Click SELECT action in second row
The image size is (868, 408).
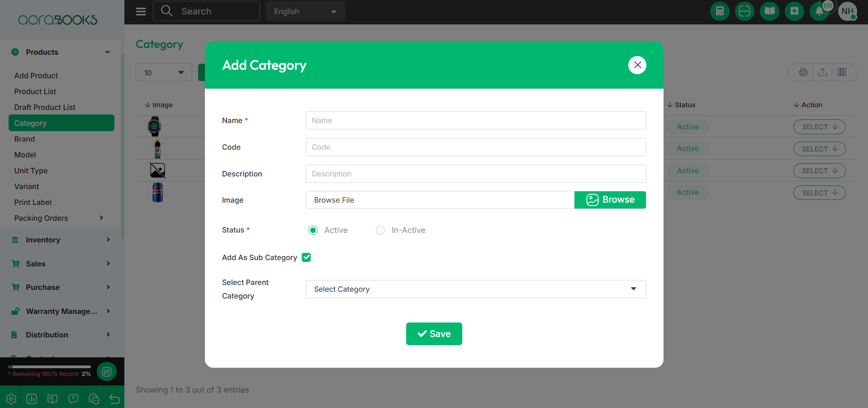tap(820, 149)
